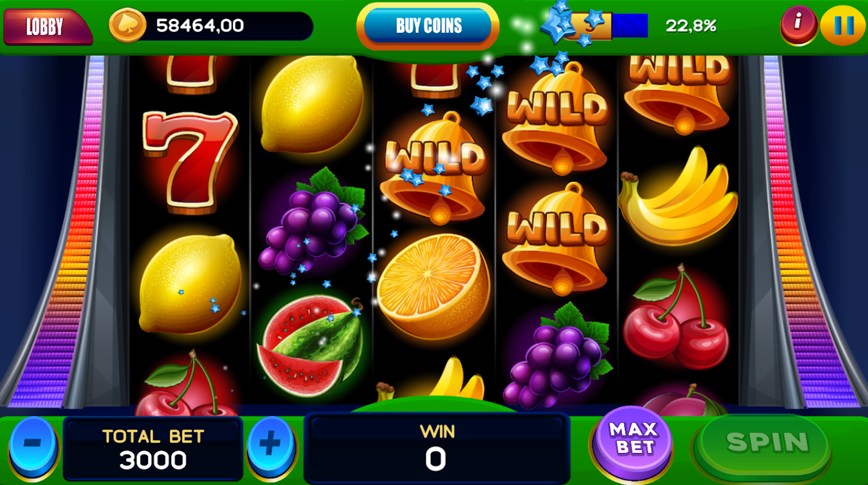The width and height of the screenshot is (868, 485).
Task: Click the sliced orange symbol
Action: coord(433,286)
